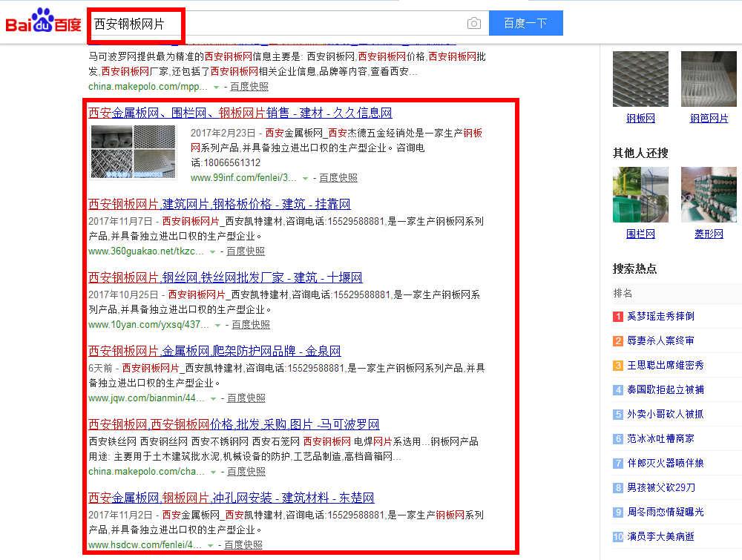Open result 西安钢板网片,建筑网片,钢格板价格 - 挂靠网
This screenshot has width=742, height=560.
pyautogui.click(x=220, y=204)
